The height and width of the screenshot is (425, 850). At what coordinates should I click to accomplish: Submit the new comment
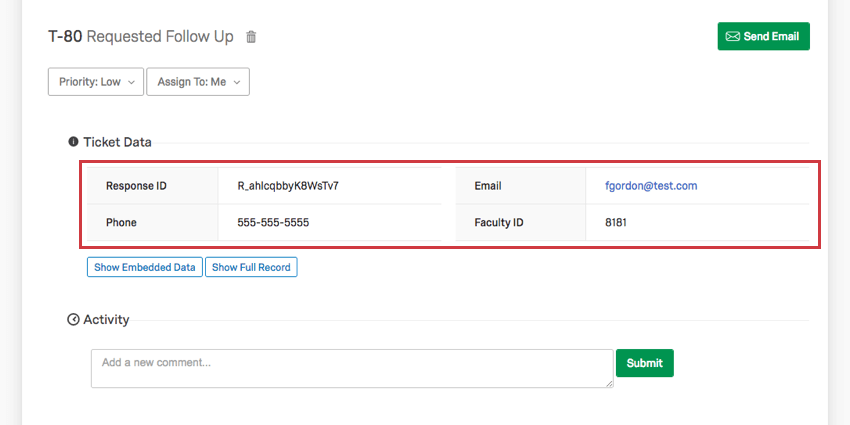pos(645,363)
